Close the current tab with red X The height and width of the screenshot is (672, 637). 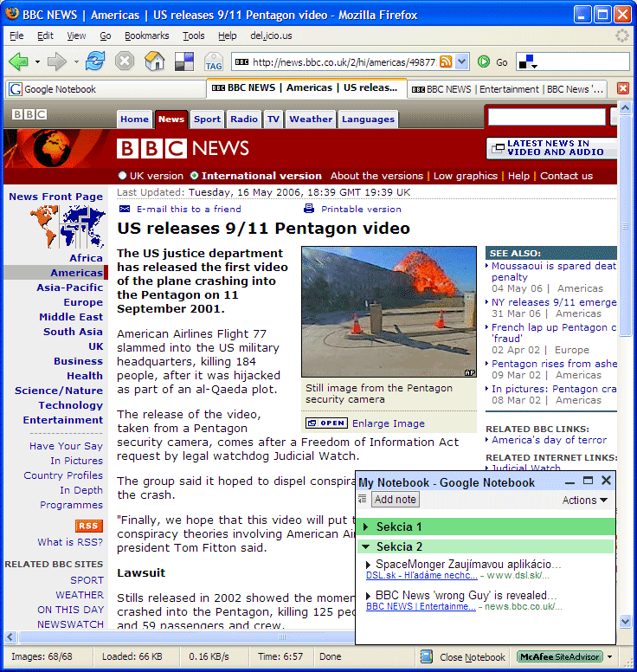click(x=623, y=88)
